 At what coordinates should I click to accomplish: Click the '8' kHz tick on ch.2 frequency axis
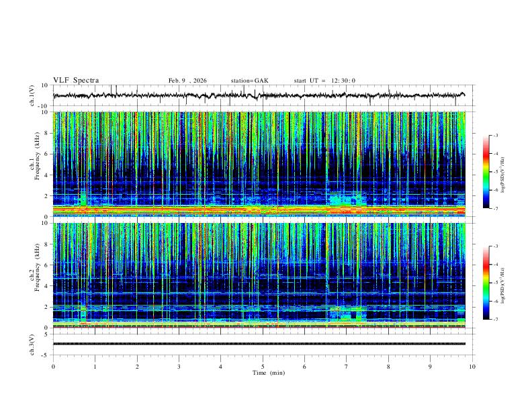(47, 244)
